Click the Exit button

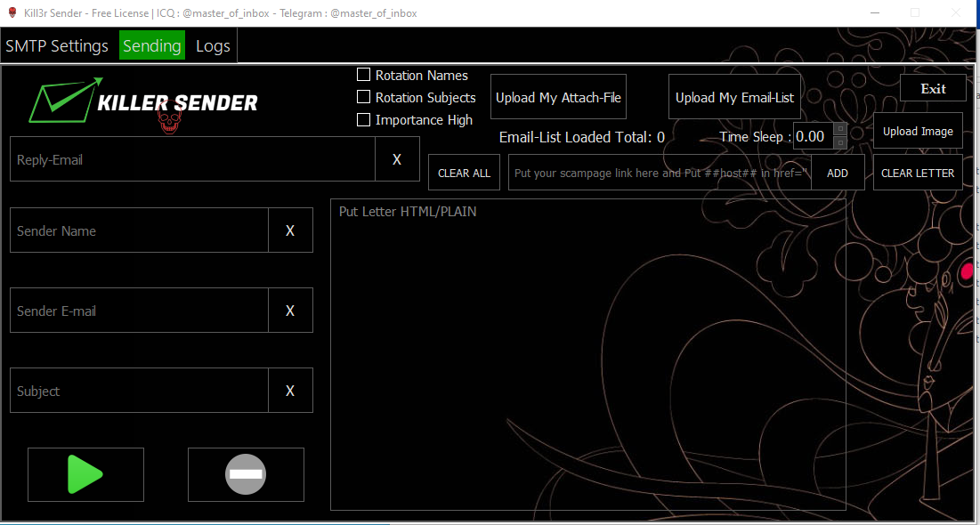(933, 88)
